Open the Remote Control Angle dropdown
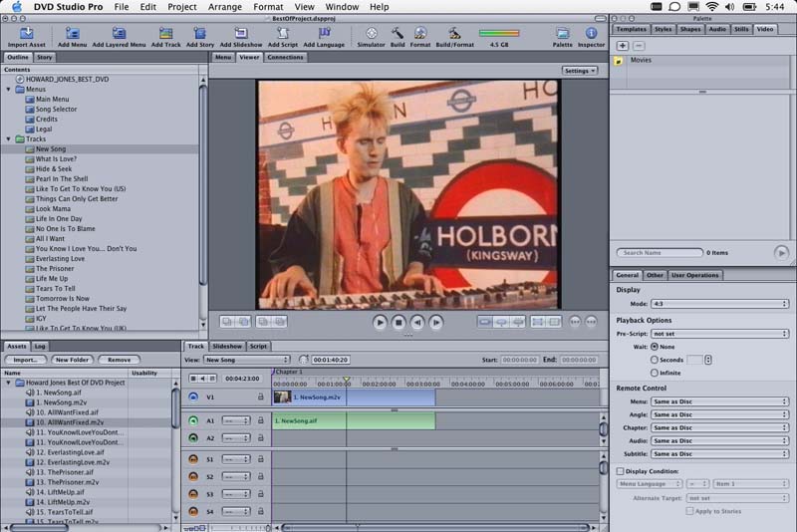This screenshot has width=797, height=532. pos(719,414)
